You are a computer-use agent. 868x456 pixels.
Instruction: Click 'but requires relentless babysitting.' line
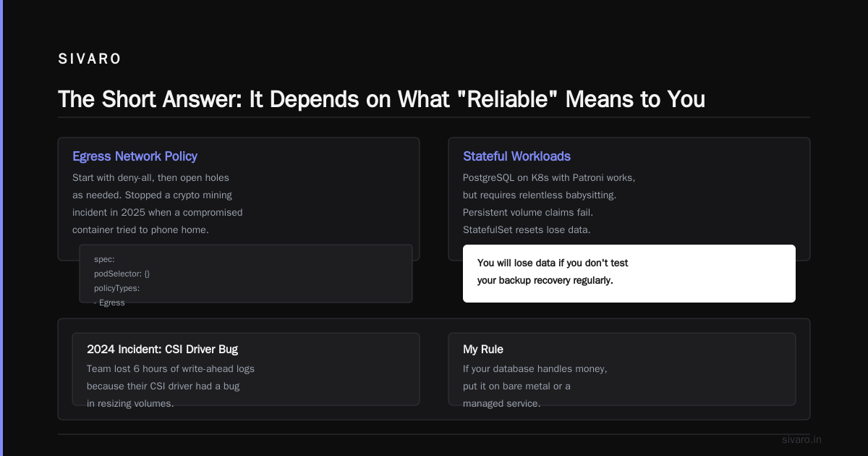click(540, 195)
